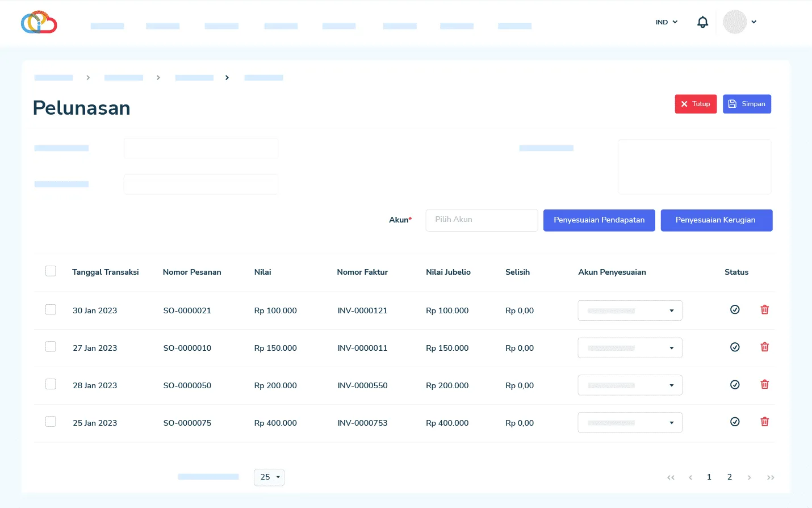Image resolution: width=812 pixels, height=508 pixels.
Task: Jump to the first page
Action: coord(671,477)
